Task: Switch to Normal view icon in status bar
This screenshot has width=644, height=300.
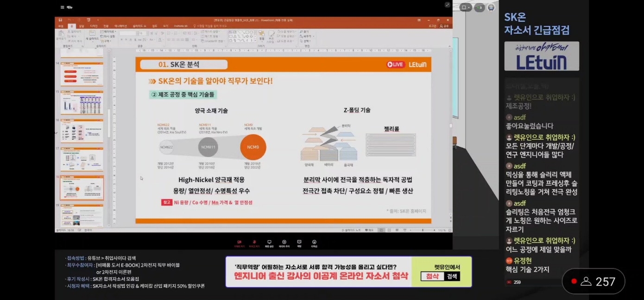Action: point(382,230)
